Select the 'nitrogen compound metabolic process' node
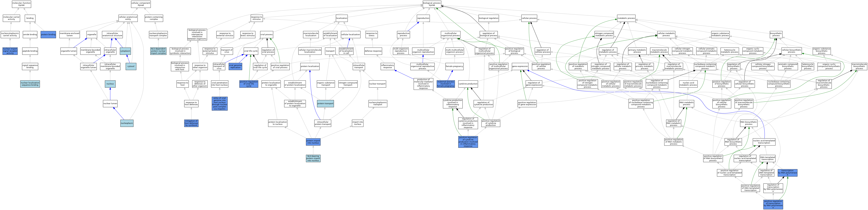The width and height of the screenshot is (868, 210). [x=604, y=34]
